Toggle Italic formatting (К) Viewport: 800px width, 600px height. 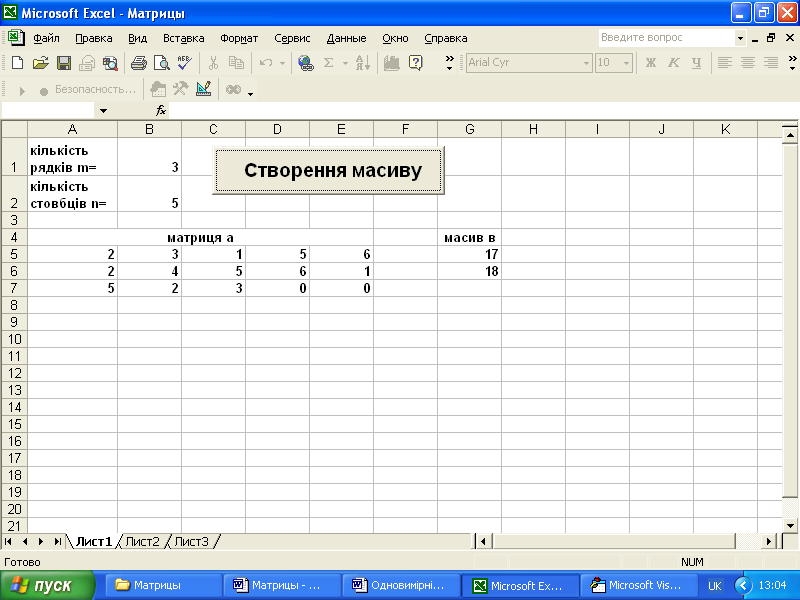click(673, 63)
